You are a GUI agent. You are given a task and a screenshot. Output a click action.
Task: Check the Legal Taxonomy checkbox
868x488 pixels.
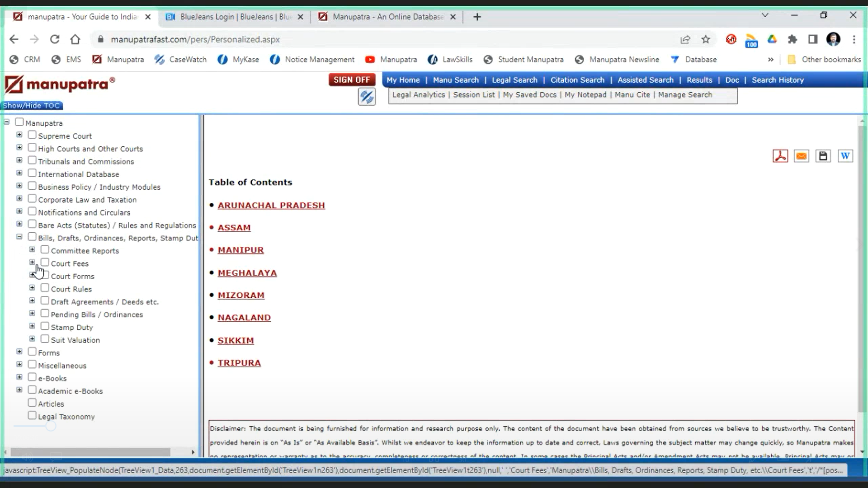coord(32,415)
